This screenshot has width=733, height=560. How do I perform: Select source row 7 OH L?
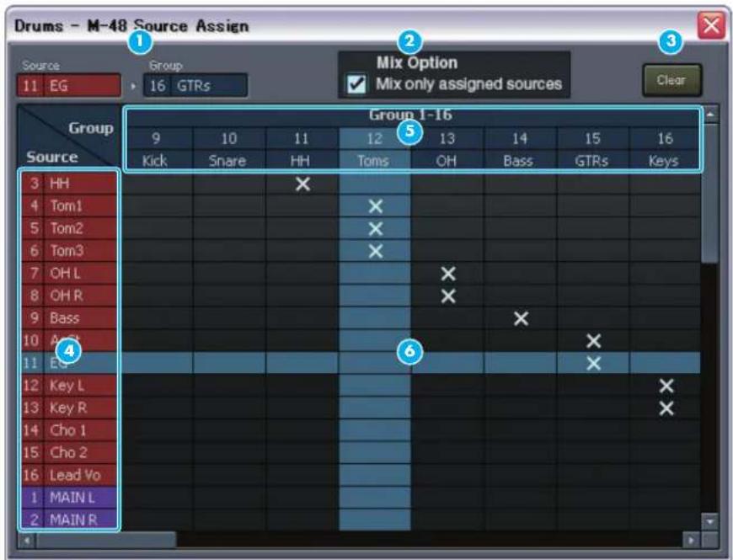[x=69, y=273]
